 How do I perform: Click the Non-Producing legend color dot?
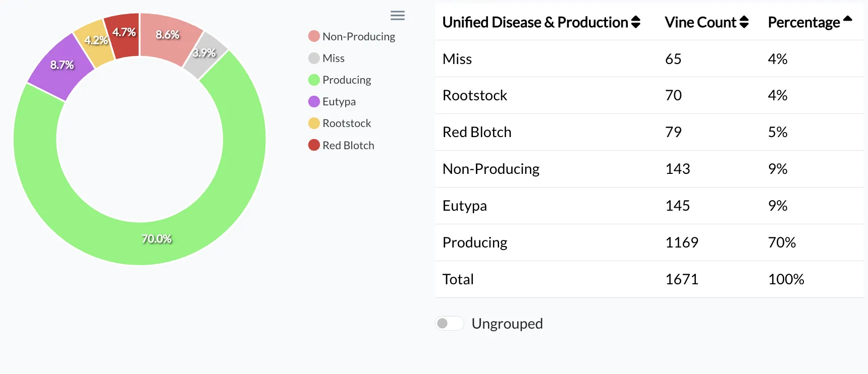[313, 36]
